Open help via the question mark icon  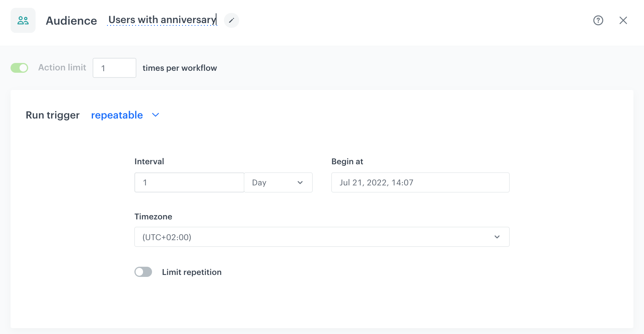coord(598,20)
